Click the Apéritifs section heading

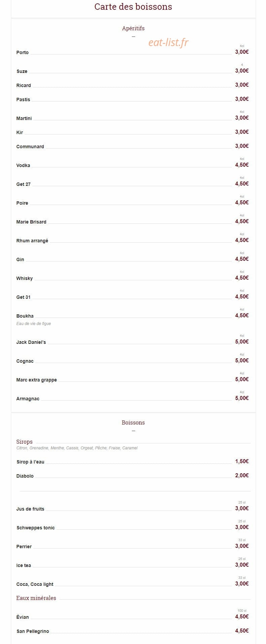pyautogui.click(x=133, y=28)
